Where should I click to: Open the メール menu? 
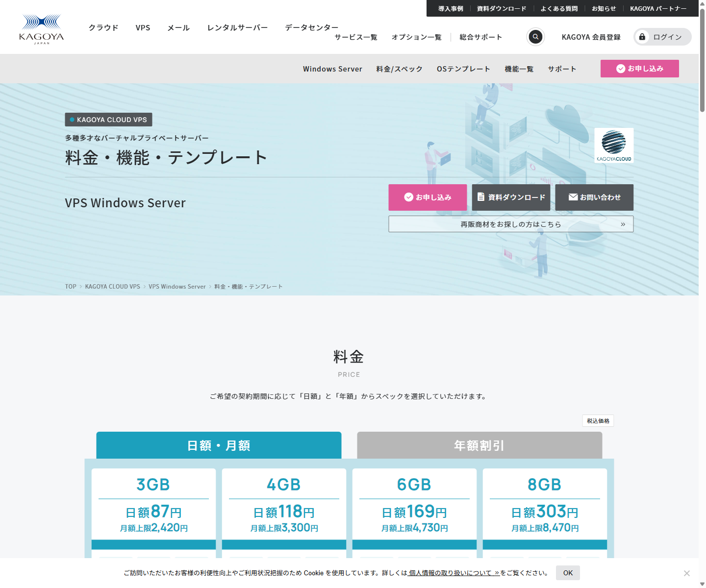coord(178,27)
